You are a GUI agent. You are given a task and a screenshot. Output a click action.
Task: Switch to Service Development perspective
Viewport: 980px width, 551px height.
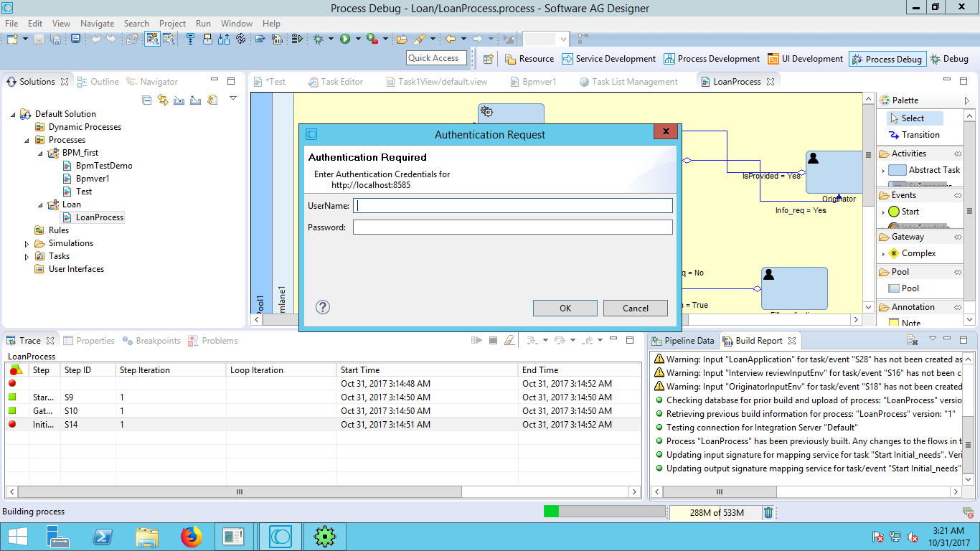[609, 59]
